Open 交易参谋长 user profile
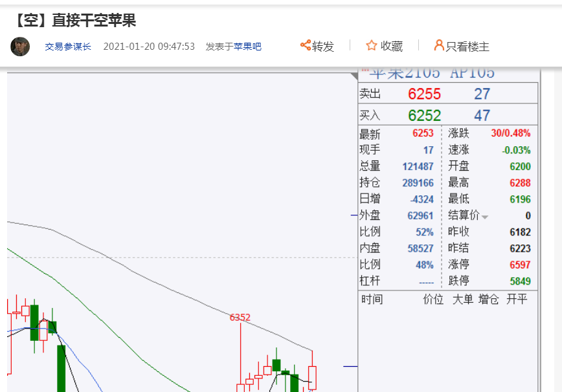The height and width of the screenshot is (392, 562). (68, 47)
